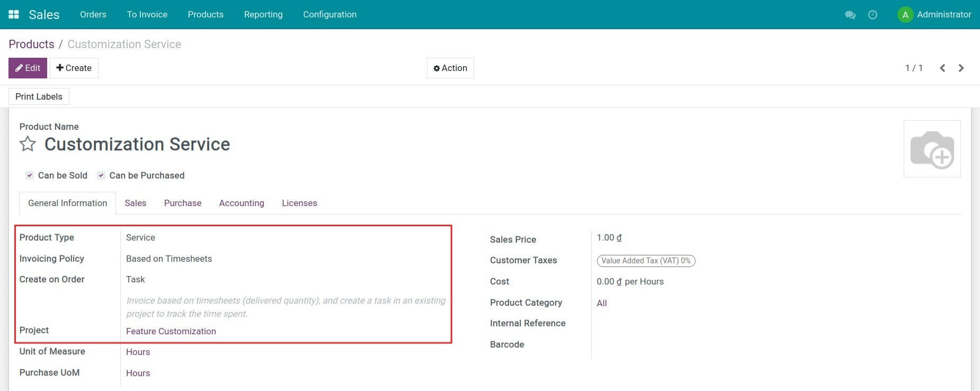This screenshot has width=980, height=391.
Task: Click the Barcode label
Action: tap(507, 344)
